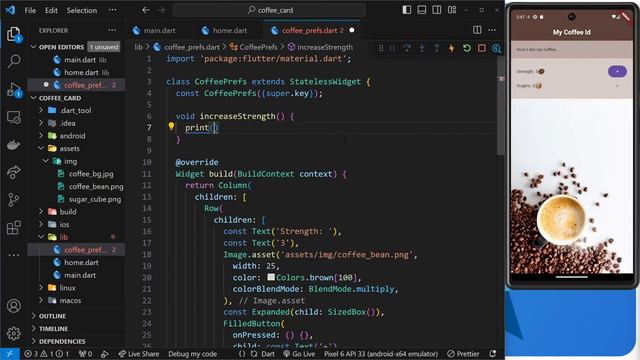
Task: Toggle the secondary side bar
Action: (437, 10)
